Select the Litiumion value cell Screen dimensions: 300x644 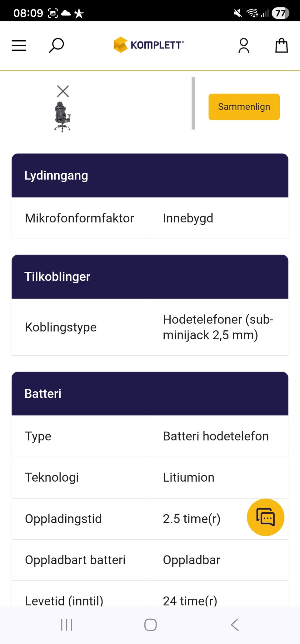(x=189, y=477)
